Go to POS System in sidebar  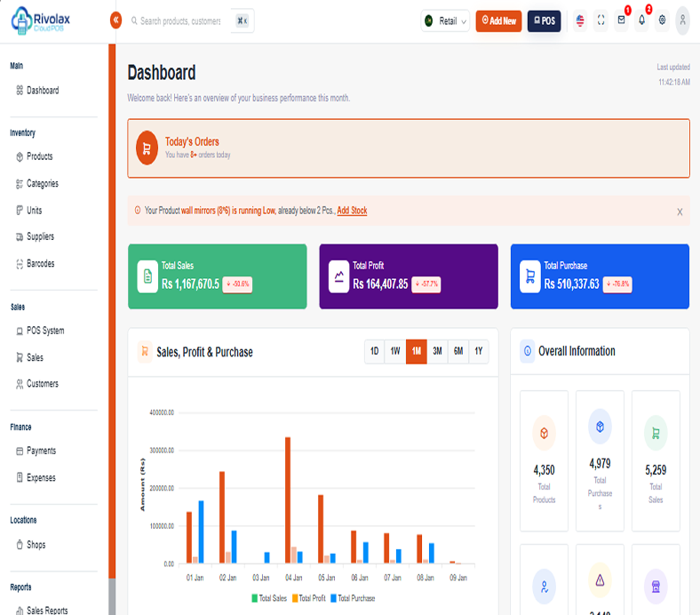[x=44, y=331]
